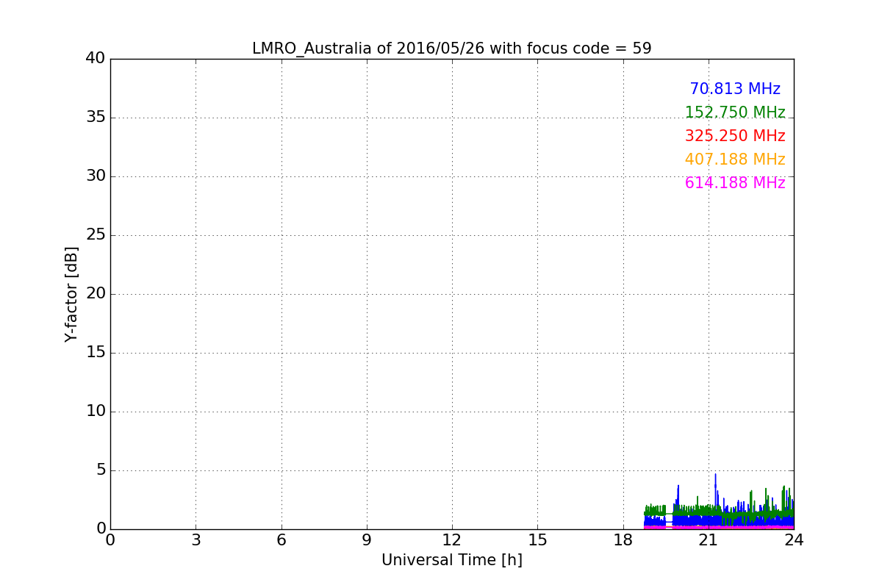
Task: Click x-axis tick value 21
Action: point(709,540)
